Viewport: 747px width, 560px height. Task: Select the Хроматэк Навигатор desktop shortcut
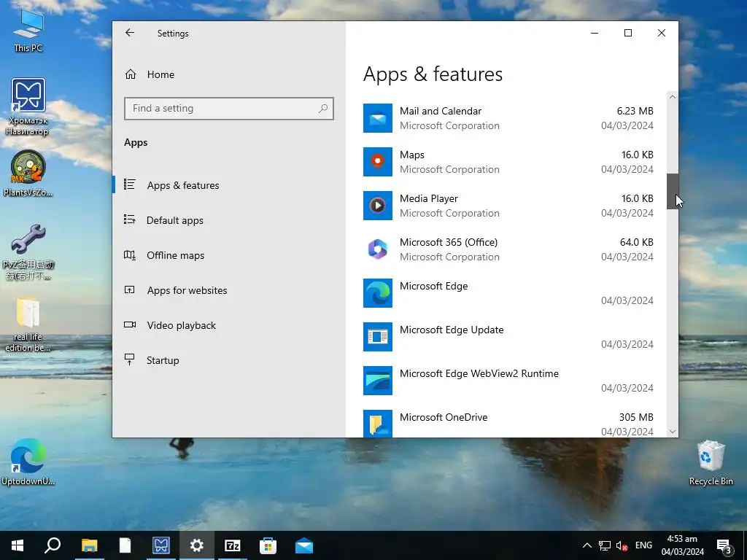pos(28,107)
